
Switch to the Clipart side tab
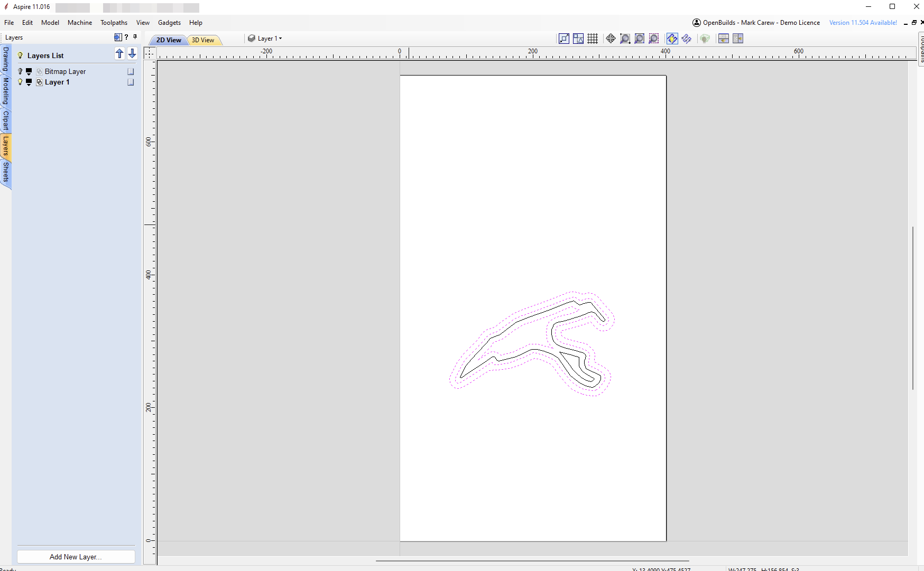pyautogui.click(x=6, y=120)
